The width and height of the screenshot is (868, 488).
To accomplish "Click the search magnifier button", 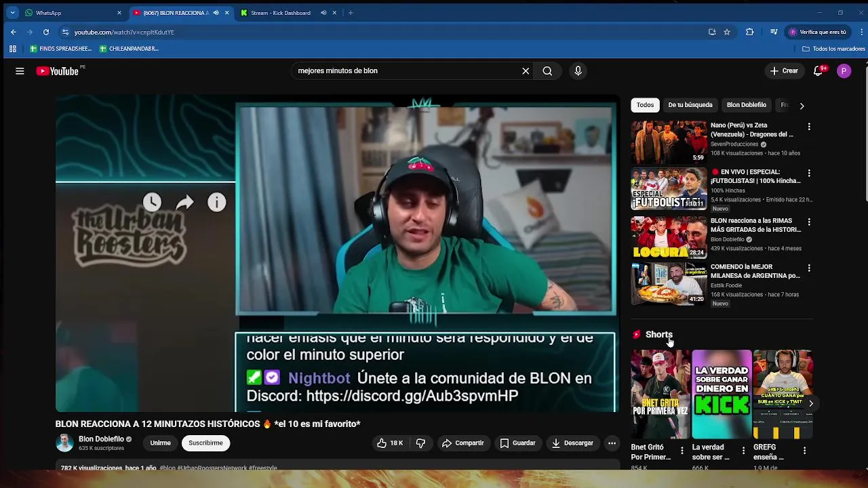I will pos(547,71).
